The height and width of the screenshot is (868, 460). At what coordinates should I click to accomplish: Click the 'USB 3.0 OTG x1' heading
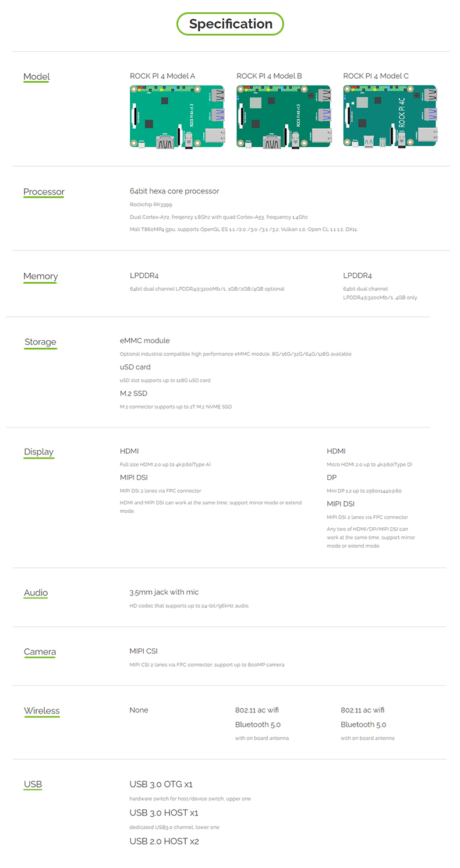(161, 784)
